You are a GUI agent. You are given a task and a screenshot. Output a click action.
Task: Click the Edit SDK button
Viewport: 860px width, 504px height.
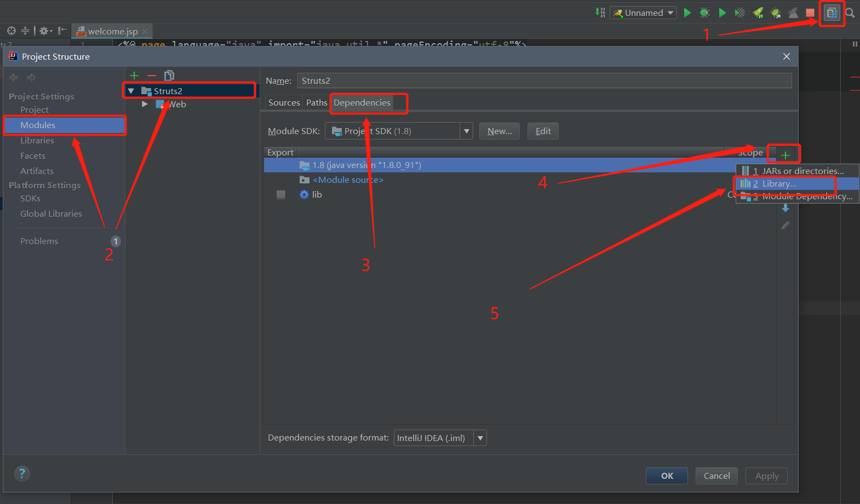[543, 131]
